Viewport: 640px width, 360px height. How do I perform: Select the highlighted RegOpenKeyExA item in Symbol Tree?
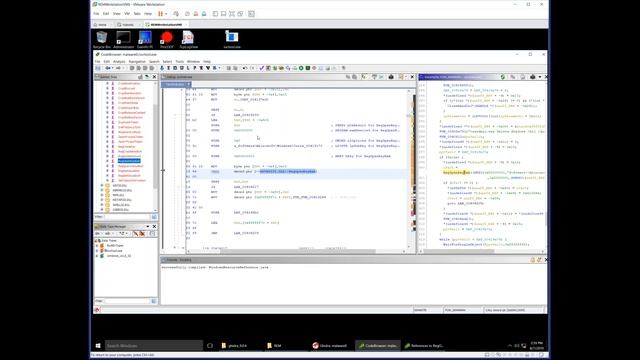tap(129, 161)
